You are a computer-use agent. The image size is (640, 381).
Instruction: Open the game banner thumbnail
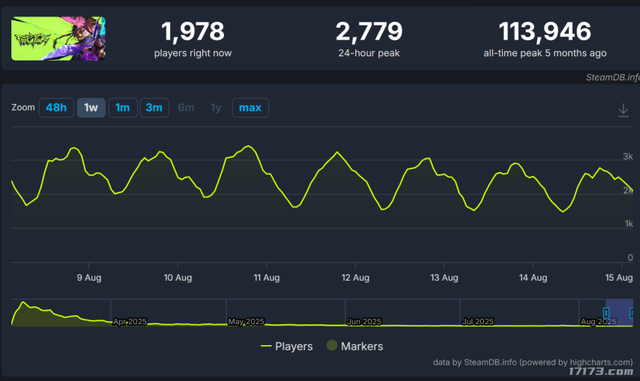point(58,39)
